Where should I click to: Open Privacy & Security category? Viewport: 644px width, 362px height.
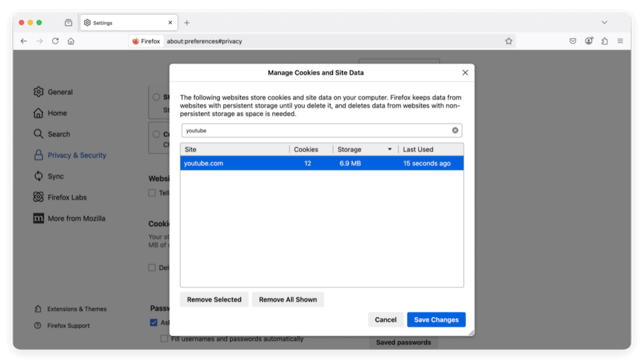tap(70, 155)
